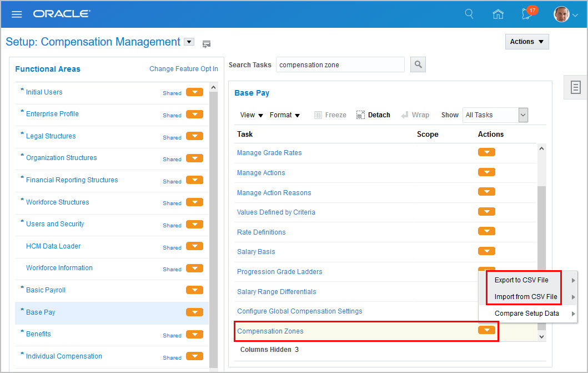Click the search magnifier in header
The width and height of the screenshot is (588, 373).
pos(469,14)
